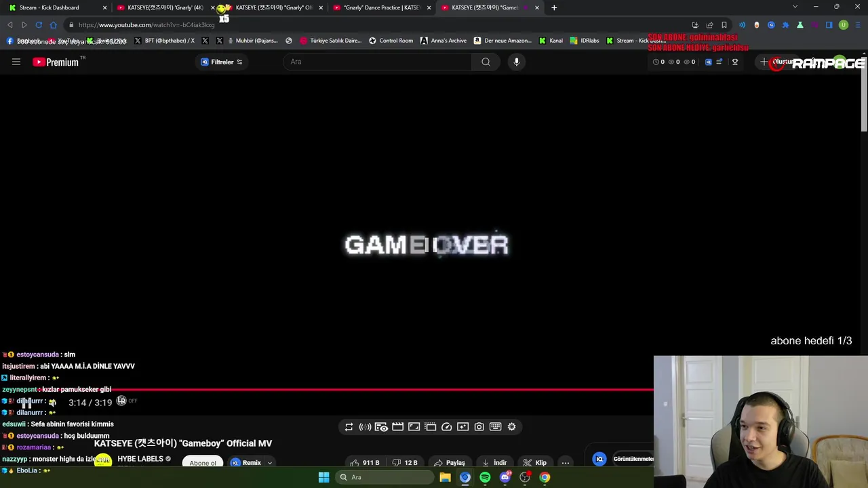The height and width of the screenshot is (488, 868).
Task: Seek on the red video progress bar
Action: click(327, 390)
